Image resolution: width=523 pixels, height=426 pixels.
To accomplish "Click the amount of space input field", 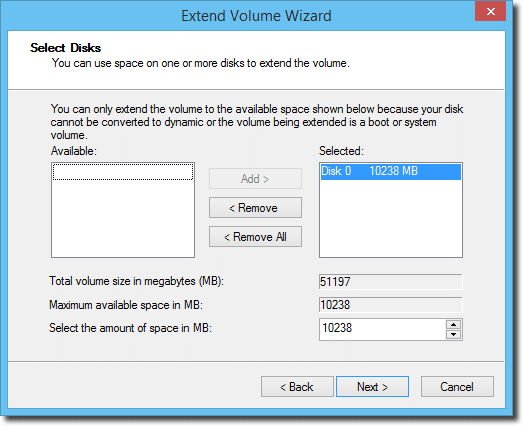I will [x=382, y=329].
